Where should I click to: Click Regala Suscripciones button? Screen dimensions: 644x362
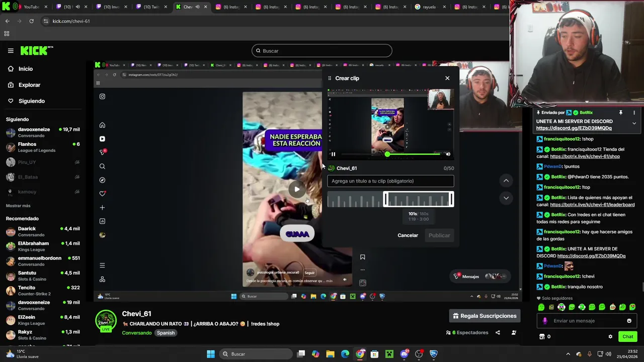point(485,316)
